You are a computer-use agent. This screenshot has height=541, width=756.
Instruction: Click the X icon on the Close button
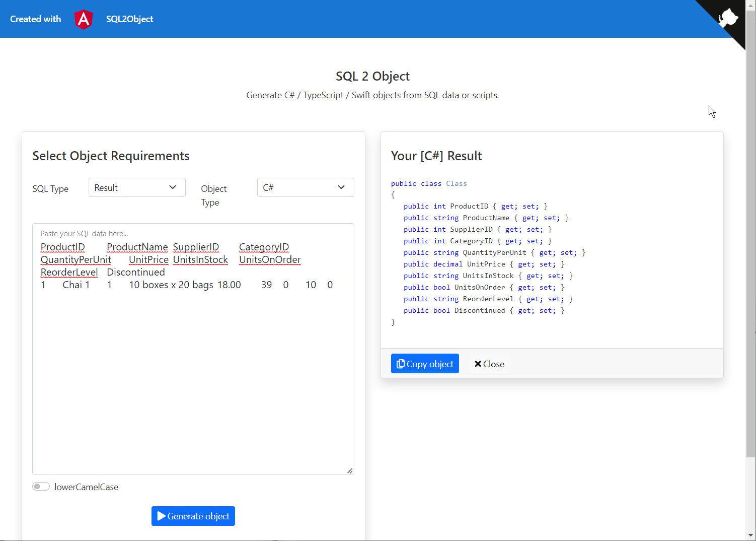[478, 363]
